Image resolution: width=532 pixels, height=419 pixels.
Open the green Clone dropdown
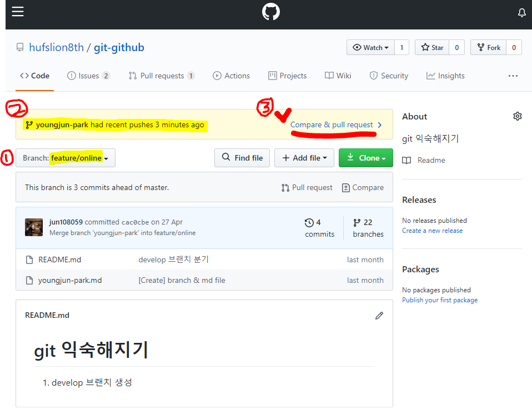tap(366, 158)
